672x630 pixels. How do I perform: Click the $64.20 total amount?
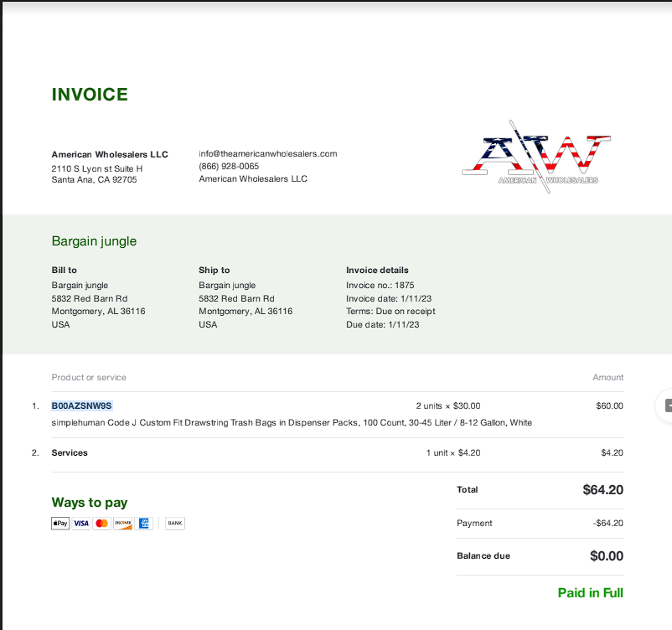(602, 490)
